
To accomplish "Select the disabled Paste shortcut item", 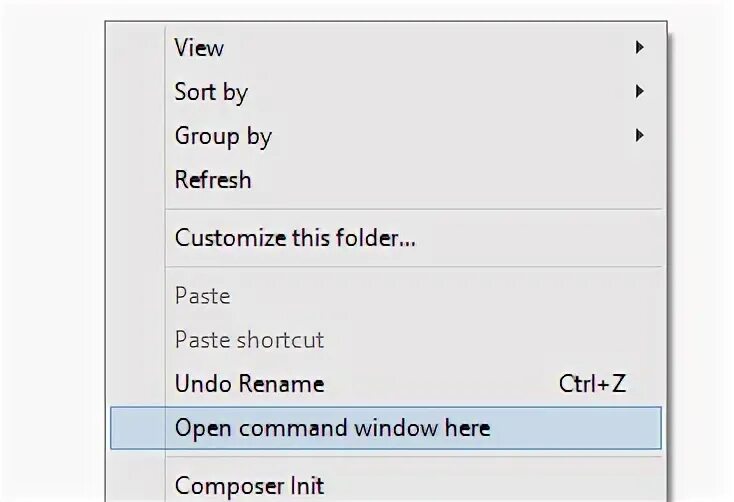I will 249,340.
